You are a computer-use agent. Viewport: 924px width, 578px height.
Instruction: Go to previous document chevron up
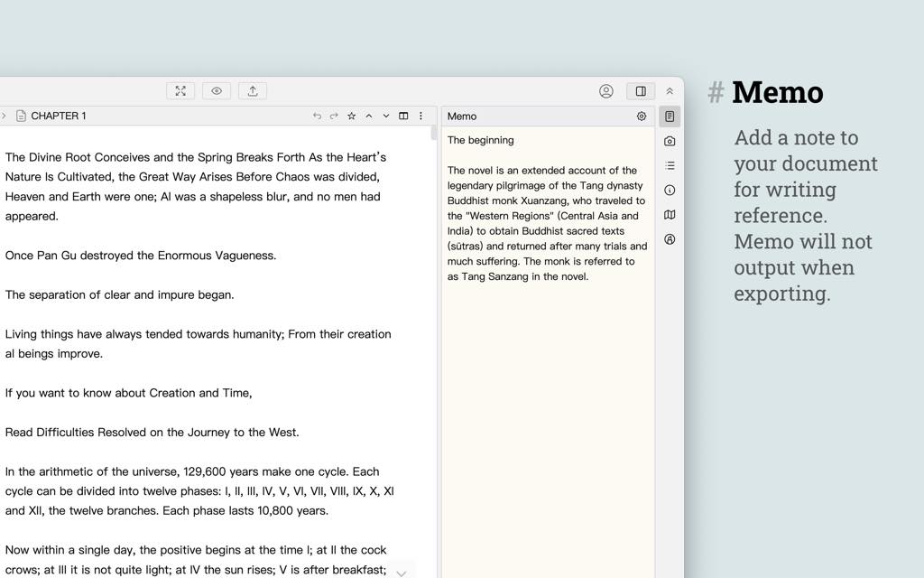coord(369,116)
